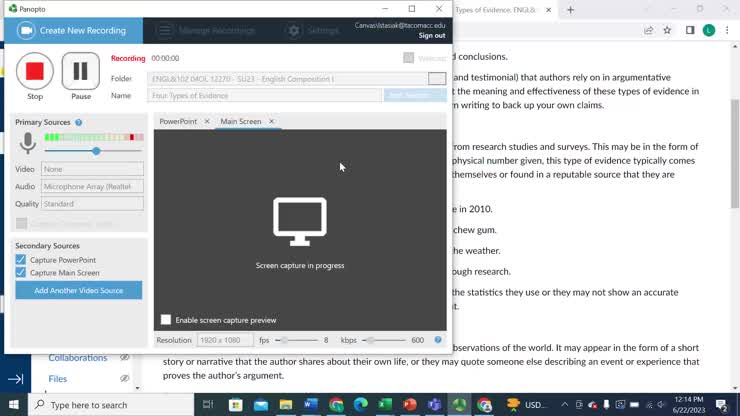
Task: Open Panopto taskbar icon
Action: pos(459,405)
